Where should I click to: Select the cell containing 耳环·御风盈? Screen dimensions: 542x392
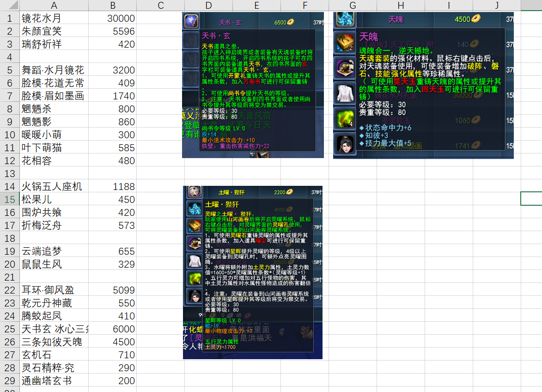click(54, 290)
